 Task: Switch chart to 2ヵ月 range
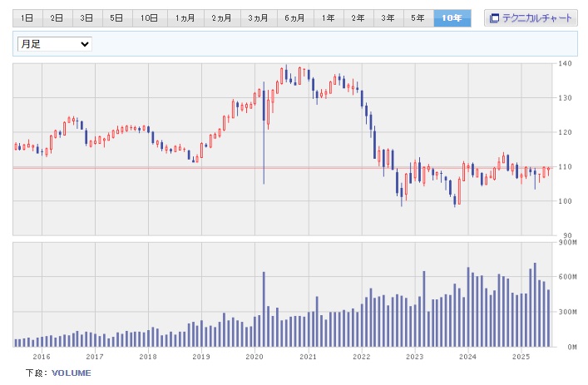[222, 18]
